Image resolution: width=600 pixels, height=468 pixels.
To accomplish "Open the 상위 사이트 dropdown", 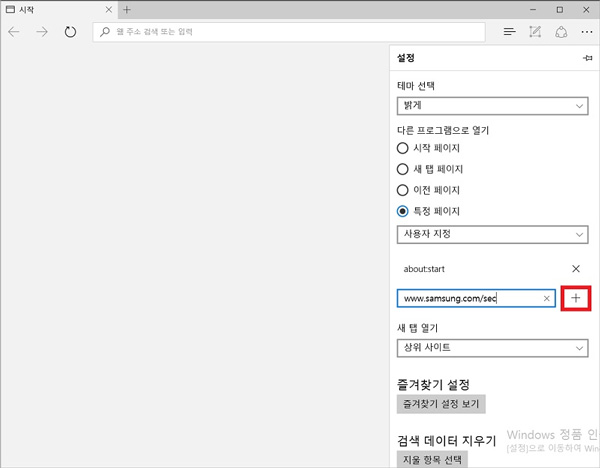I will (492, 348).
